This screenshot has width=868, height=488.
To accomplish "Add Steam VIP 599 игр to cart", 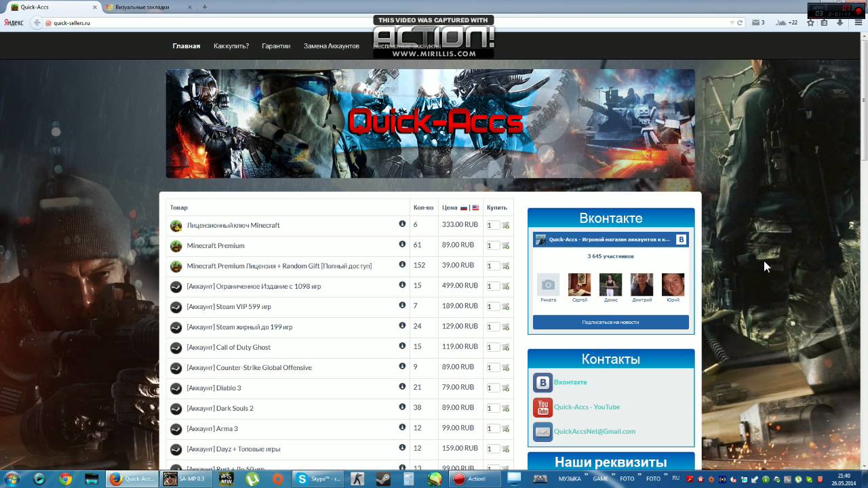I will (506, 306).
